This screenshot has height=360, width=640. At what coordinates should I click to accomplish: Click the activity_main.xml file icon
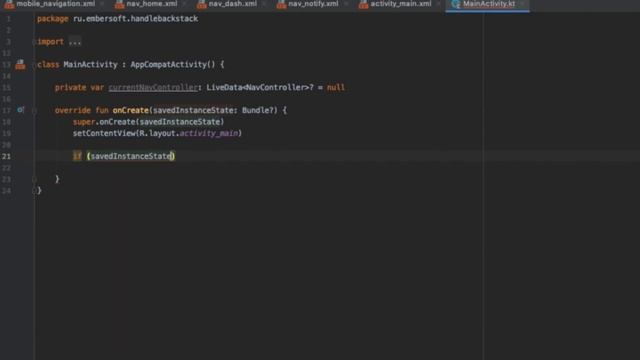pos(363,4)
